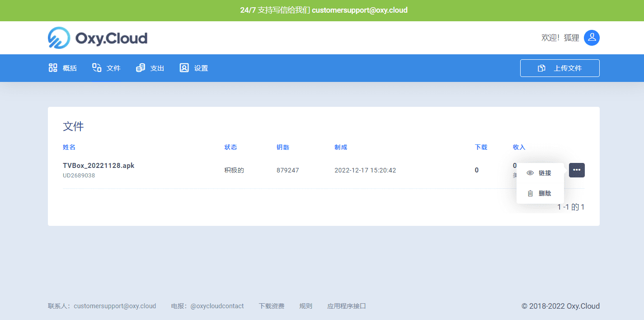Open the 应用程序接口 footer link
Viewport: 644px width, 320px height.
(347, 306)
